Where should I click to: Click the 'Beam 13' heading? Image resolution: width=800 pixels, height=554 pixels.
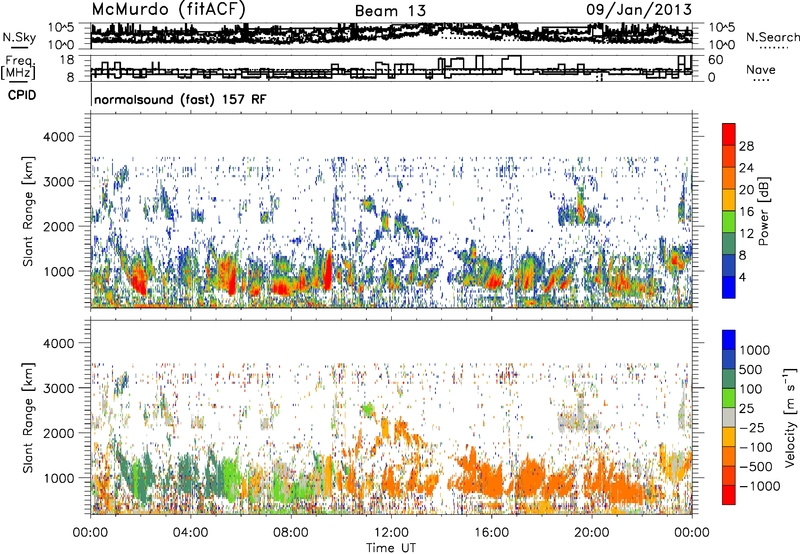pos(390,11)
